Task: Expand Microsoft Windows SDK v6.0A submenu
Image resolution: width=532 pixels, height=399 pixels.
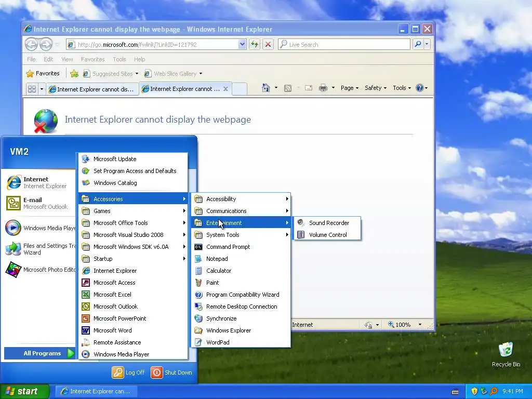Action: tap(133, 247)
